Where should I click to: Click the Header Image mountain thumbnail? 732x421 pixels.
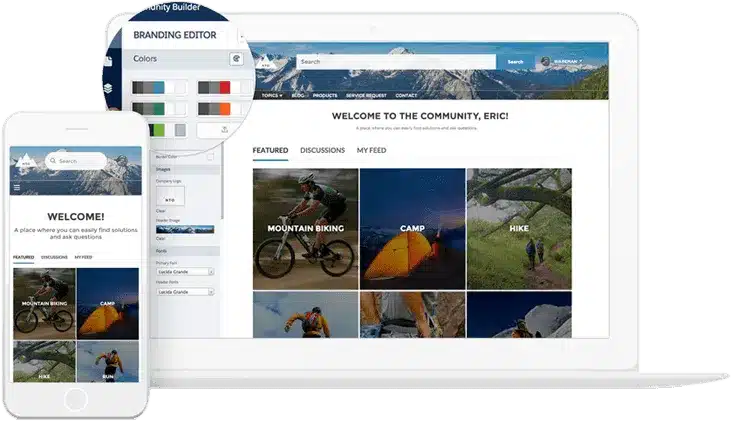click(185, 229)
